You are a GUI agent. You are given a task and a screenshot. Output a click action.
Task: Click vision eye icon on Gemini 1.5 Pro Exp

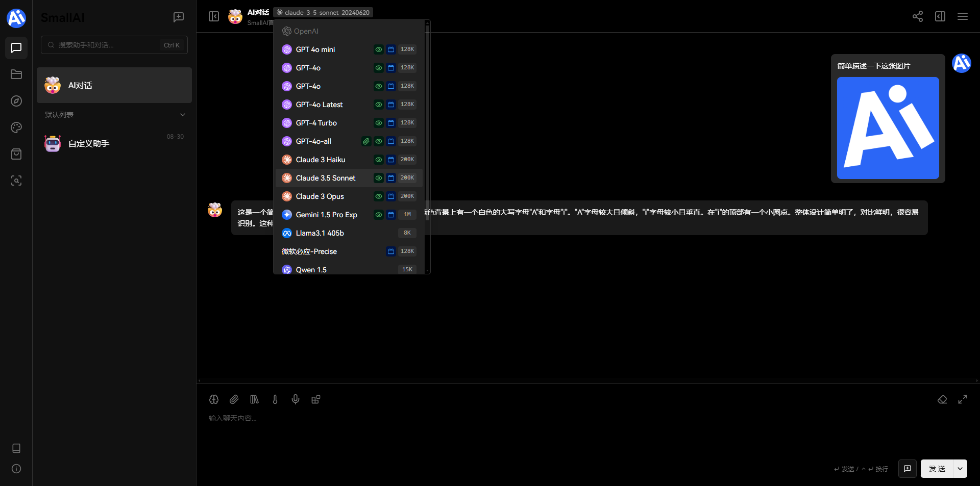tap(379, 215)
